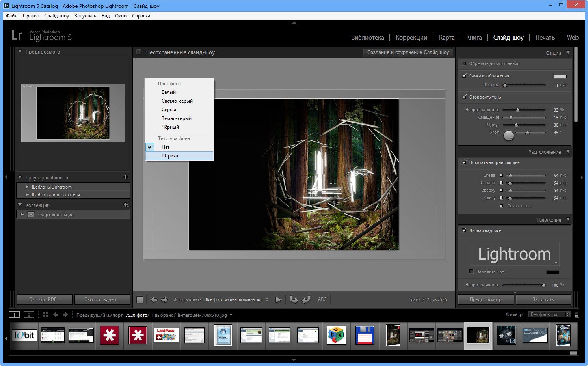Viewport: 588px width, 366px height.
Task: Toggle Показать направляющие checkbox
Action: click(464, 162)
